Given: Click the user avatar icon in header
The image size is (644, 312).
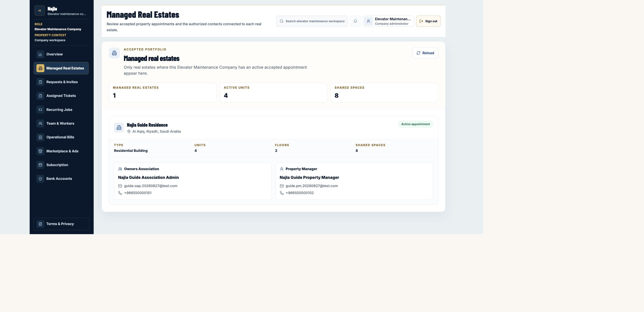Looking at the screenshot, I should click(x=368, y=21).
